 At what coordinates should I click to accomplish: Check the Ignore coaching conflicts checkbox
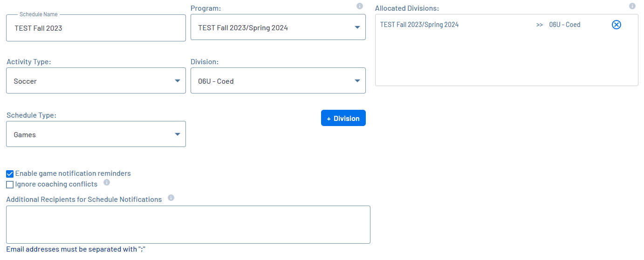10,185
